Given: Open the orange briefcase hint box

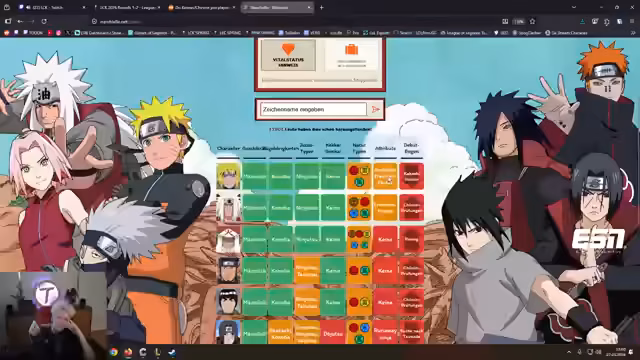Looking at the screenshot, I should (351, 55).
